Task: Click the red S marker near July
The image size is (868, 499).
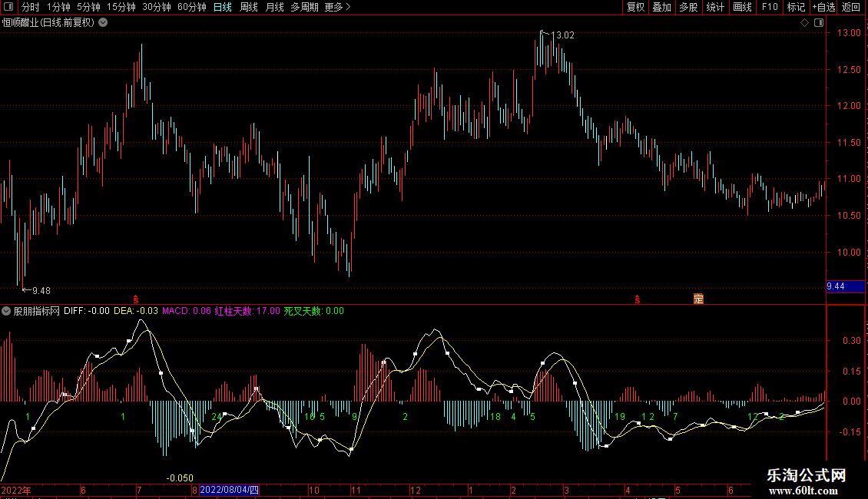Action: coord(136,299)
